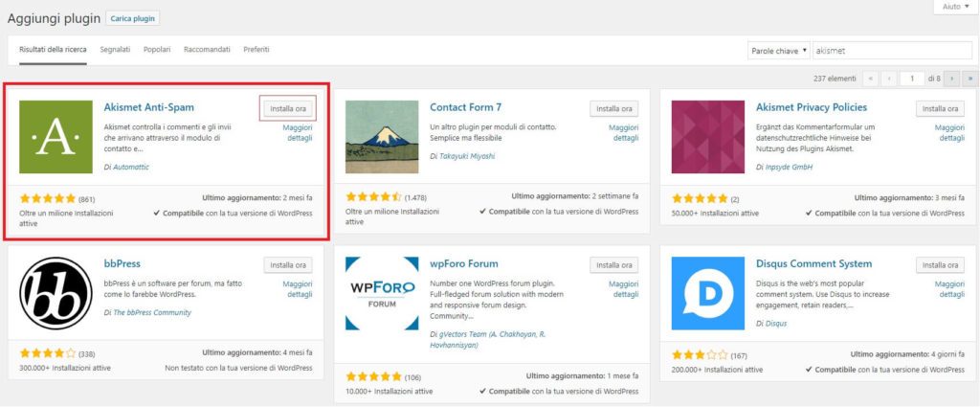The height and width of the screenshot is (407, 980).
Task: Jump to last page of results
Action: pyautogui.click(x=969, y=79)
